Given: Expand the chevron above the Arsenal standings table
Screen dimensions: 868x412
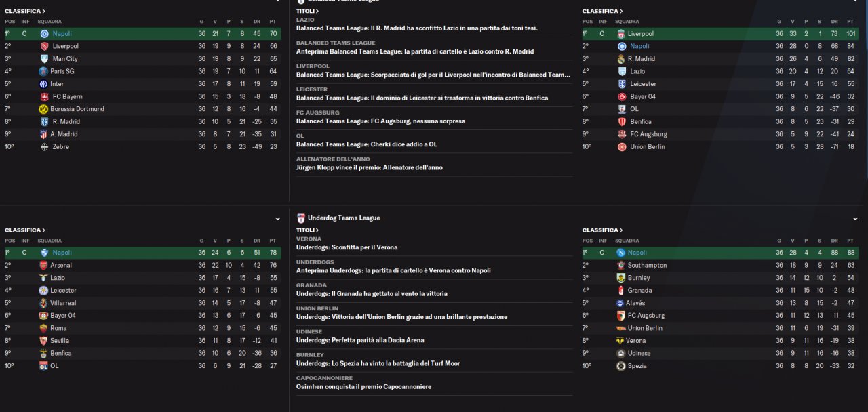Looking at the screenshot, I should 277,219.
